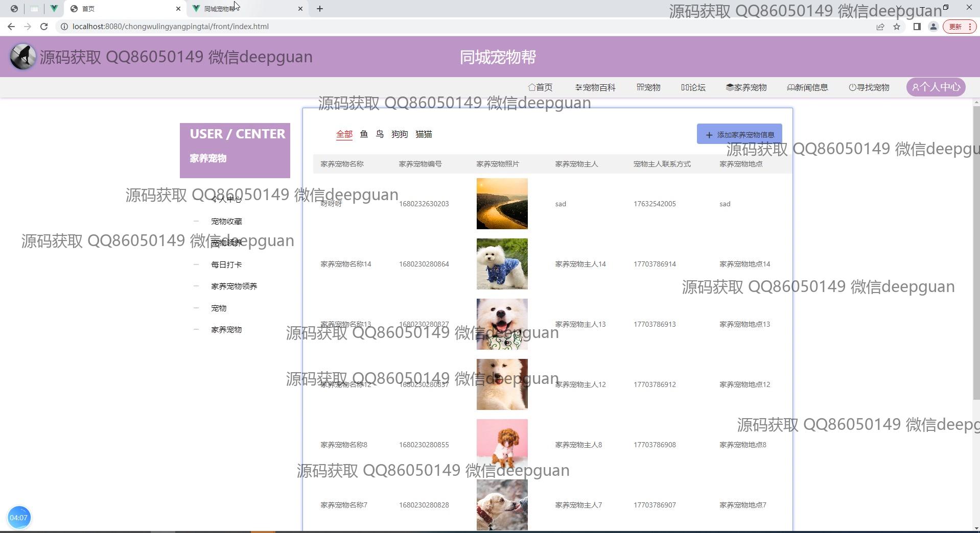
Task: Click the browser reload icon
Action: click(44, 27)
